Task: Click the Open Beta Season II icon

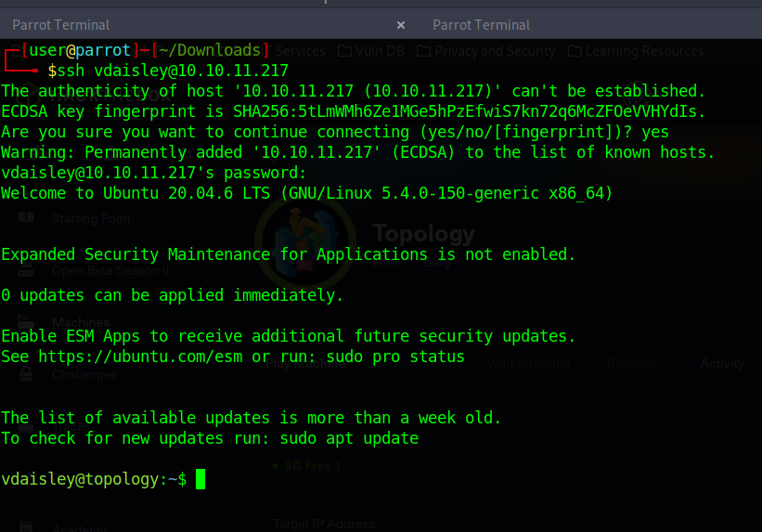Action: tap(26, 270)
